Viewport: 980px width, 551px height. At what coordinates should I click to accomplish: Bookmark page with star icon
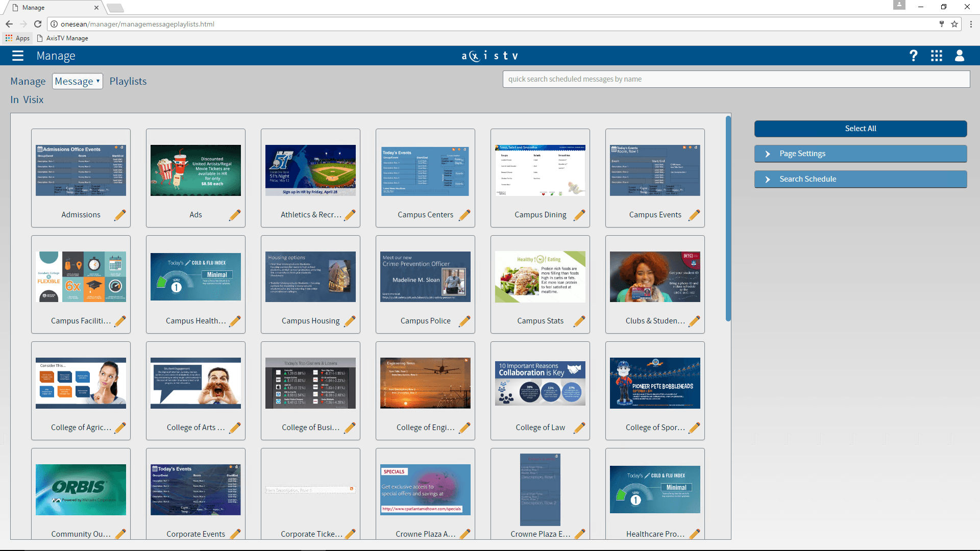point(954,24)
